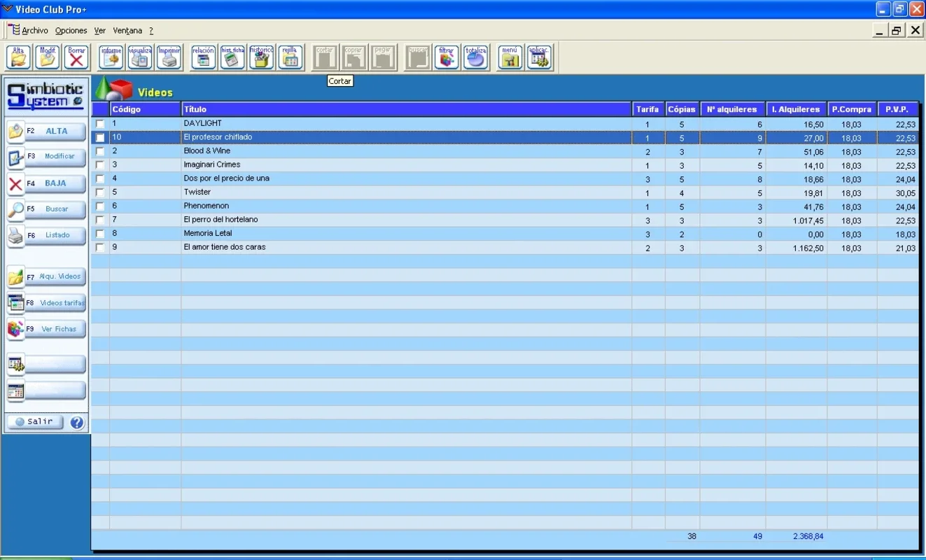Click the cortar toolbar icon
Image resolution: width=926 pixels, height=560 pixels.
325,57
